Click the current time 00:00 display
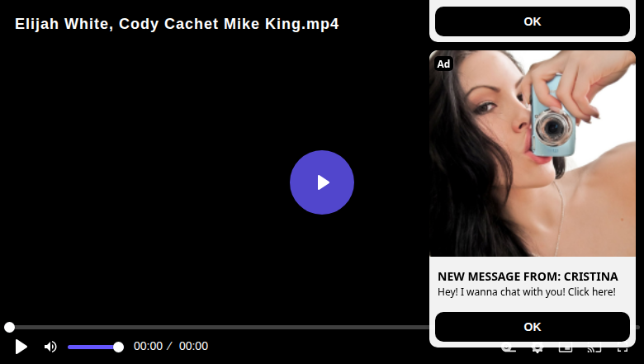Image resolution: width=644 pixels, height=364 pixels. [x=149, y=346]
